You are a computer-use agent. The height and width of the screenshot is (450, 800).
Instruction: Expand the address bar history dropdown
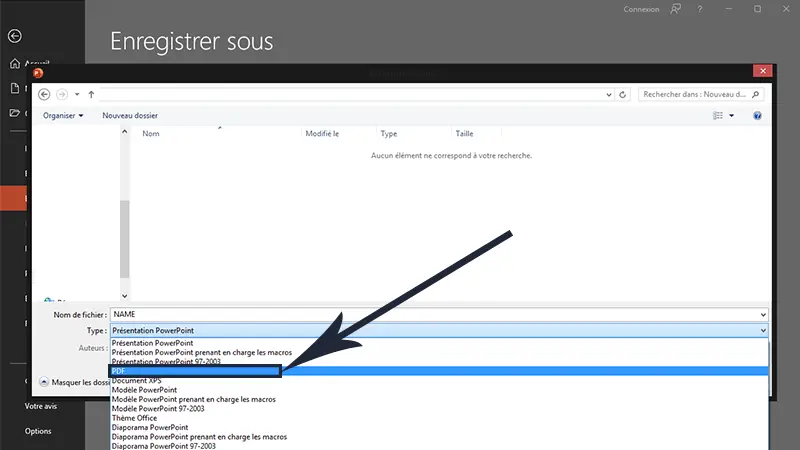pyautogui.click(x=609, y=94)
